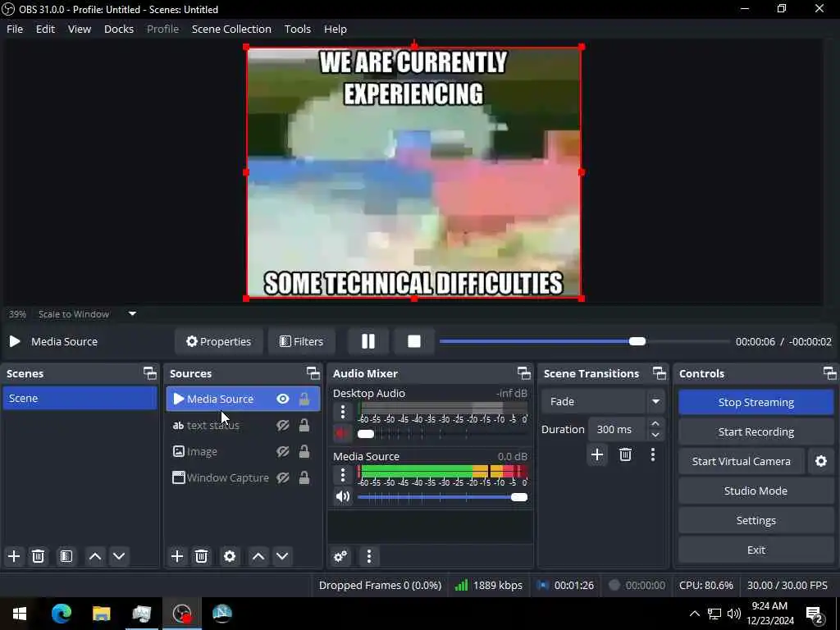The height and width of the screenshot is (630, 840).
Task: Add a new source with plus icon
Action: click(x=177, y=556)
